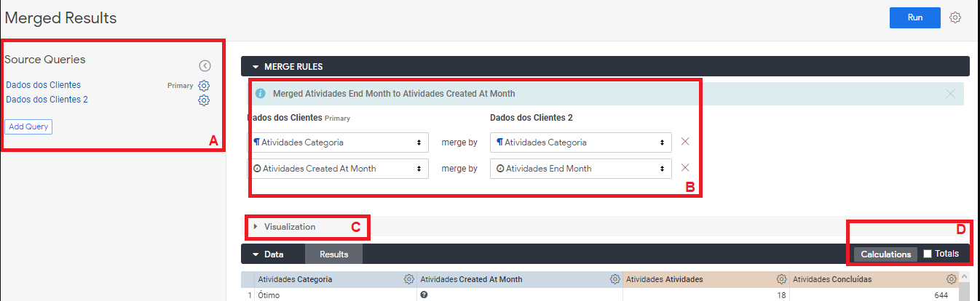The width and height of the screenshot is (980, 301).
Task: Click the Run button
Action: coord(914,17)
